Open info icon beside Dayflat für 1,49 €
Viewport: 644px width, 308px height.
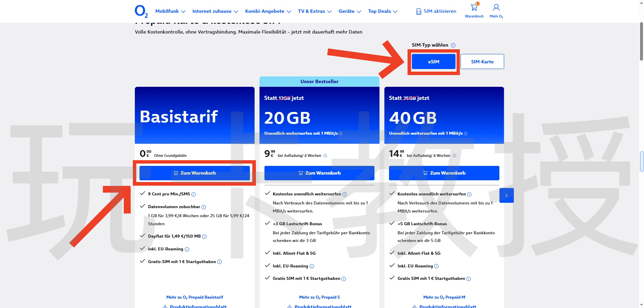coord(204,237)
